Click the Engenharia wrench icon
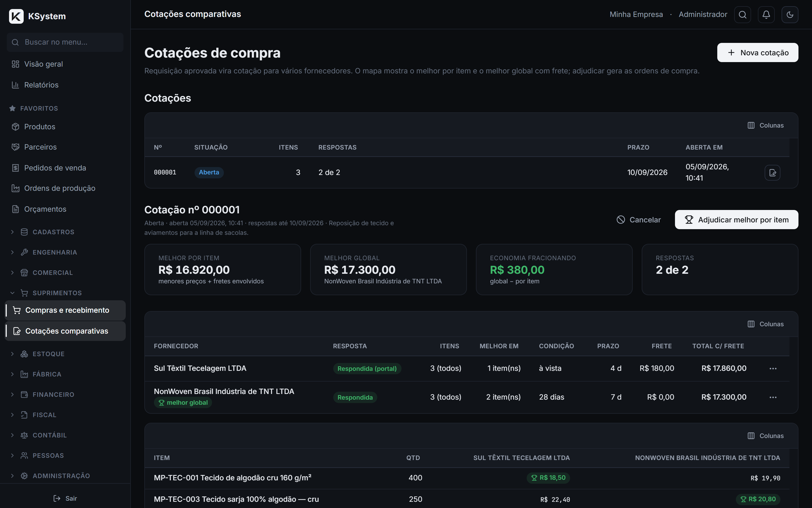Viewport: 812px width, 508px height. [24, 252]
